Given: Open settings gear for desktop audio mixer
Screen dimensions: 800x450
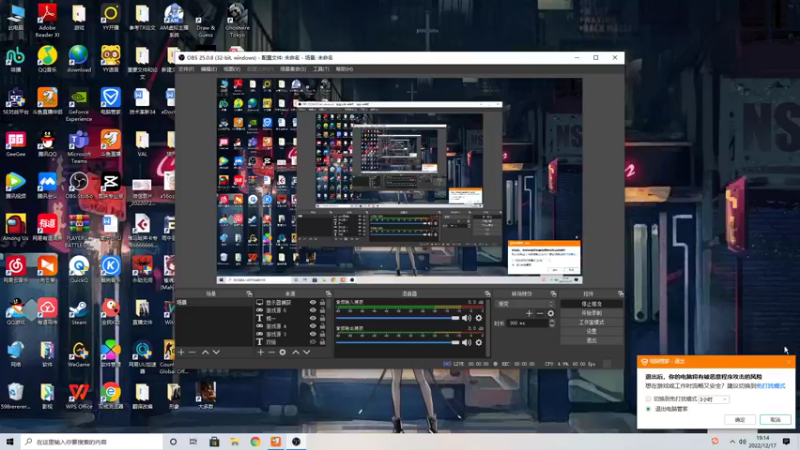Looking at the screenshot, I should click(478, 343).
